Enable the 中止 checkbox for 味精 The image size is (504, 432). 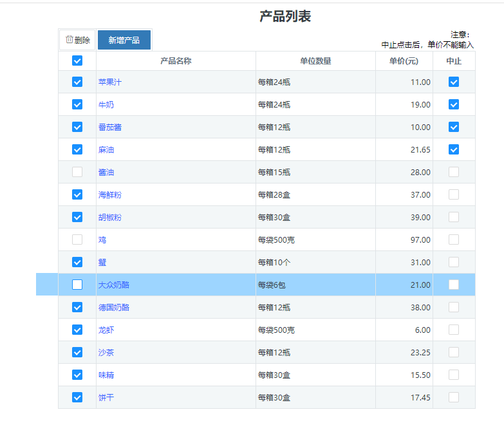coord(454,375)
